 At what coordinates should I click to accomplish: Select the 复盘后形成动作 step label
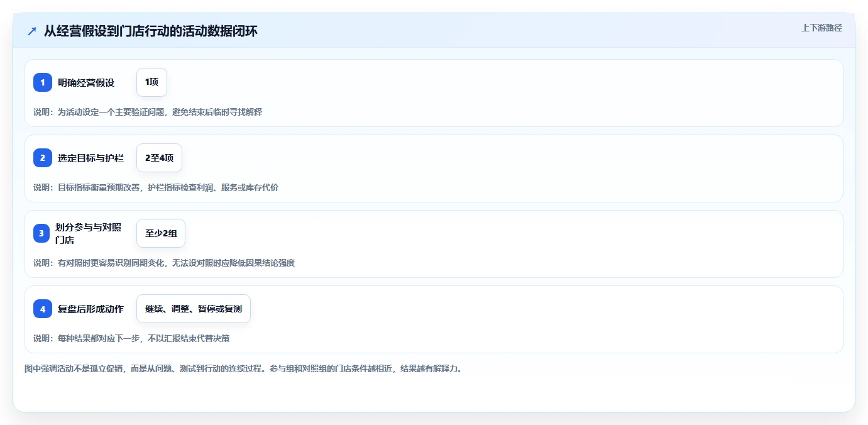point(91,309)
